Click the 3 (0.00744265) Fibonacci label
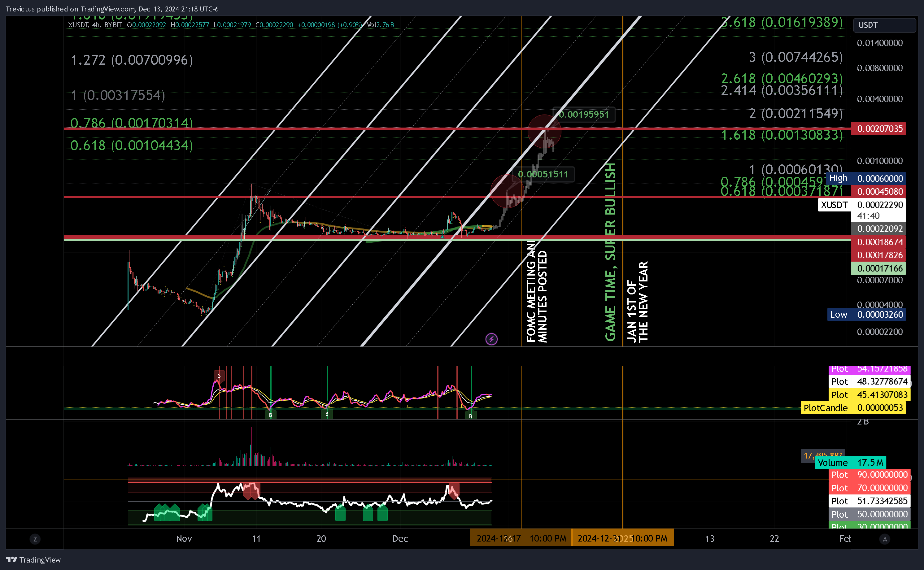This screenshot has height=570, width=924. click(x=795, y=57)
